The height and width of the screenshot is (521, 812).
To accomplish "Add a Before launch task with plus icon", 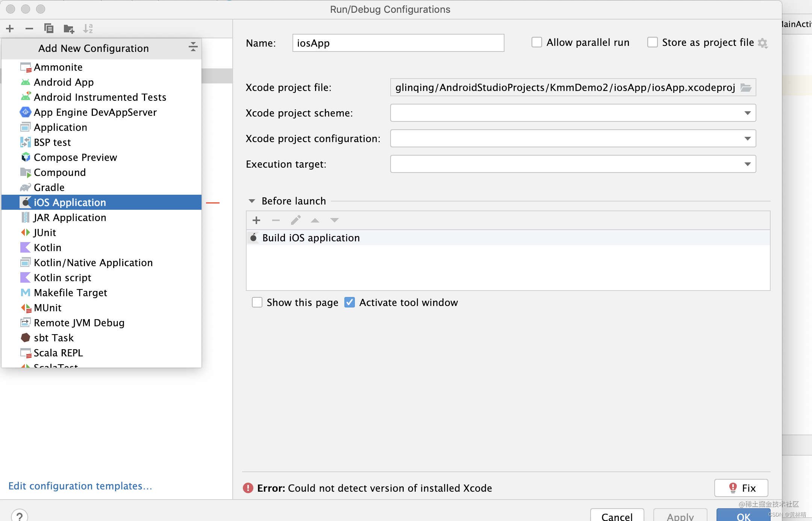I will (x=256, y=220).
